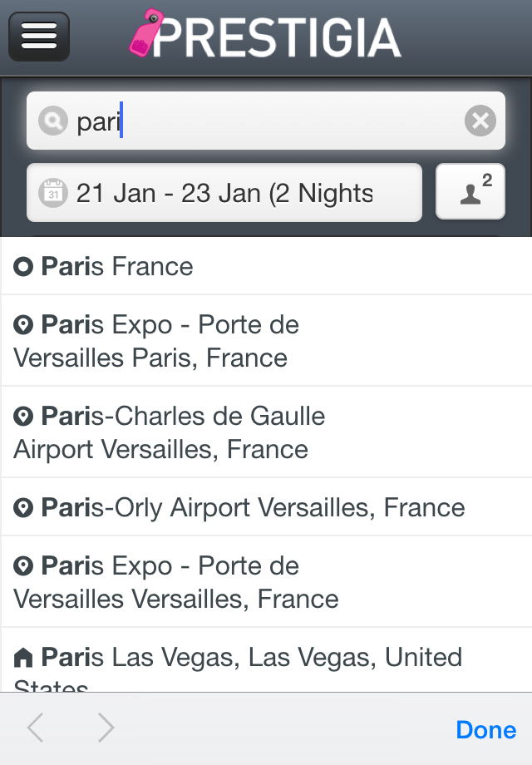Choose Paris Expo Versailles Versailles, France
Viewport: 532px width, 765px height.
click(266, 581)
